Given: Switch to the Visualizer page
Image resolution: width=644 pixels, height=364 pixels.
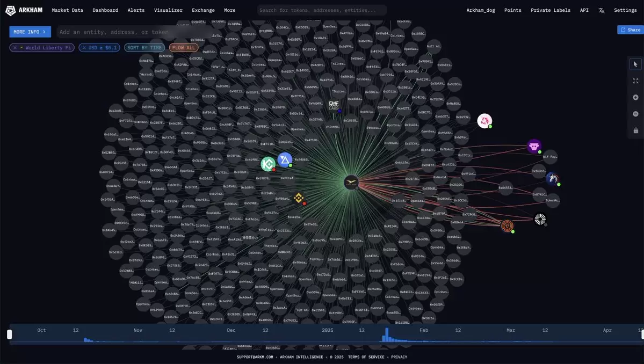Looking at the screenshot, I should coord(168,10).
